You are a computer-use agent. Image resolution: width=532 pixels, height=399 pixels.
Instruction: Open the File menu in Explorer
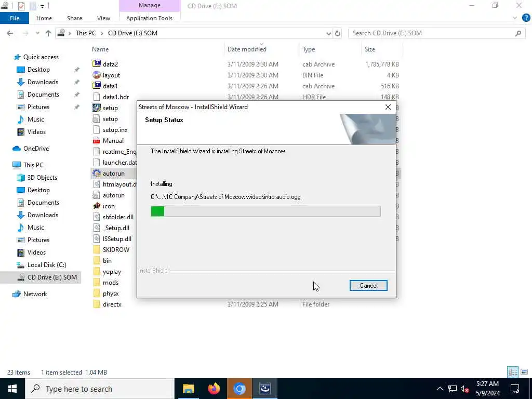click(x=15, y=18)
